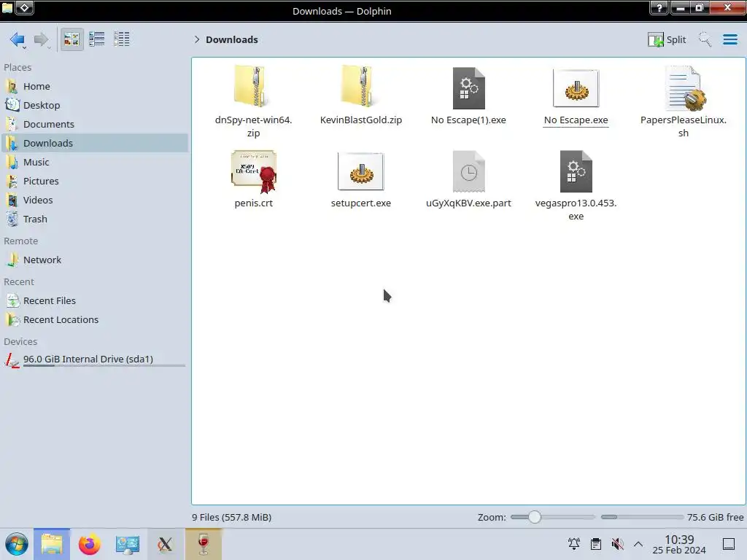Switch to Compact view mode
Viewport: 747px width, 560px height.
97,39
